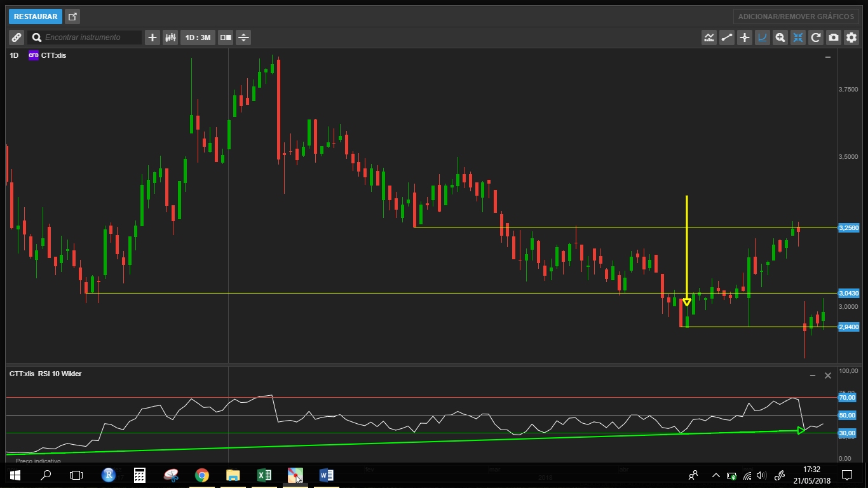Open the indicators/studies tool

click(x=709, y=37)
